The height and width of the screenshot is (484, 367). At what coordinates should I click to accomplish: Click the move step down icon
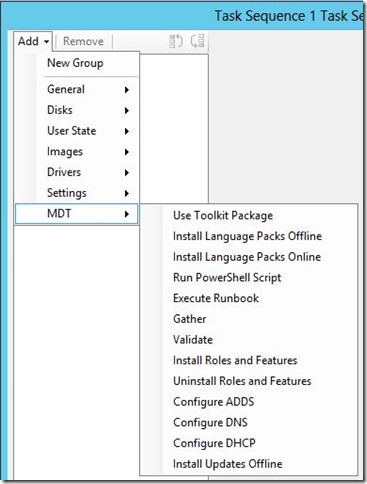[x=197, y=41]
